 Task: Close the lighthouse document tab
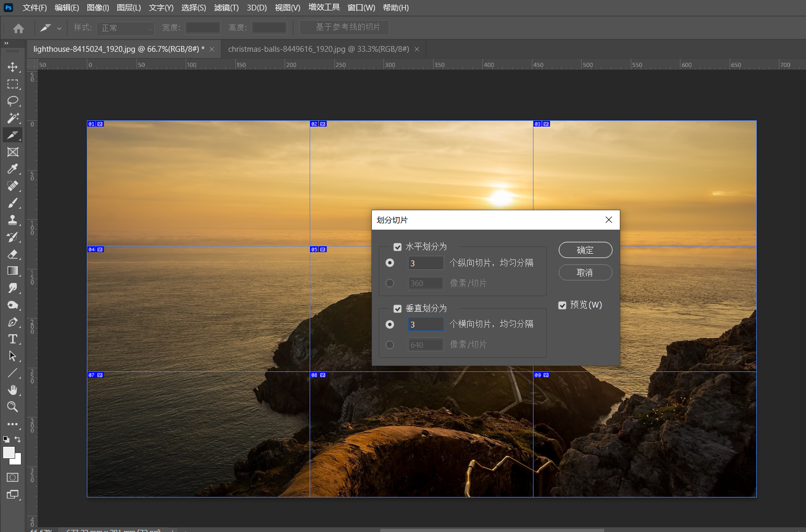[x=212, y=49]
